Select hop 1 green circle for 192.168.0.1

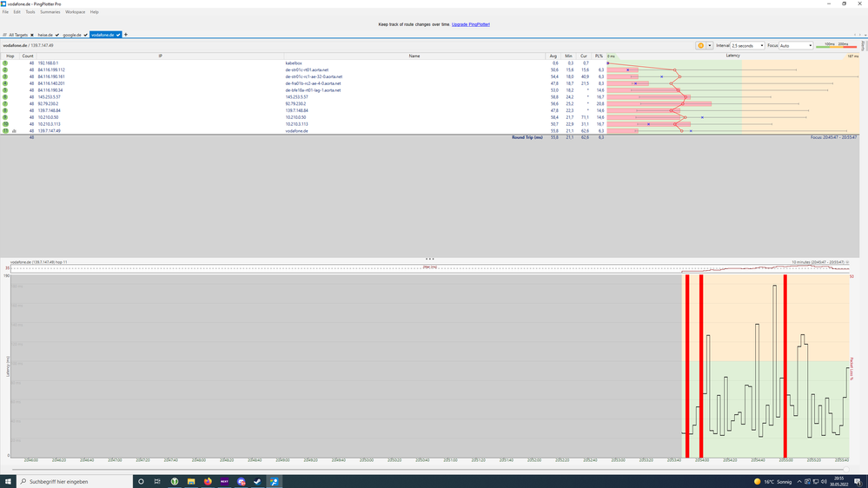click(5, 63)
